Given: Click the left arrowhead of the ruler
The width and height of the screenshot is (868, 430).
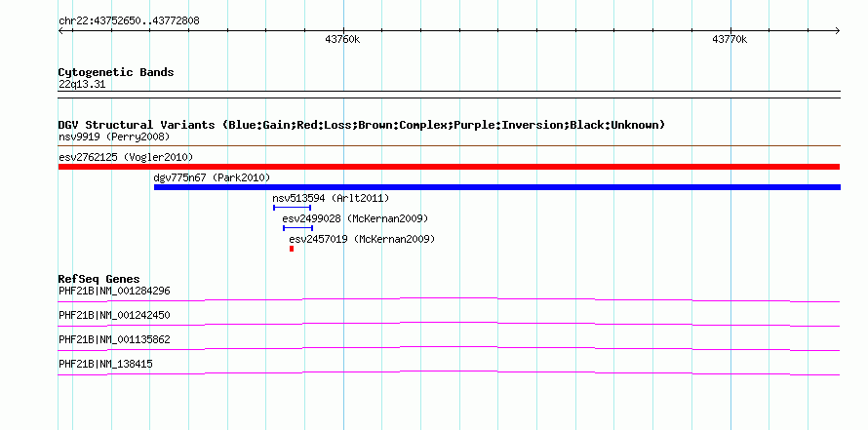Looking at the screenshot, I should pos(60,30).
